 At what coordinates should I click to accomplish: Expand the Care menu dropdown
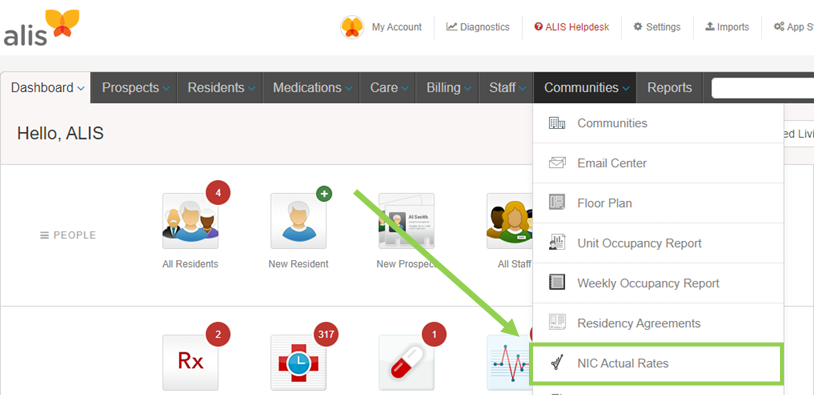click(405, 89)
